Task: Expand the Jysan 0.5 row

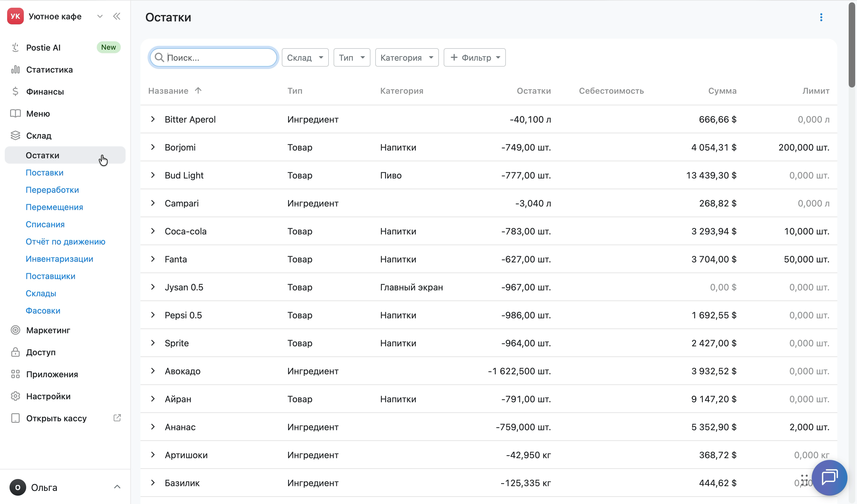Action: pyautogui.click(x=153, y=287)
